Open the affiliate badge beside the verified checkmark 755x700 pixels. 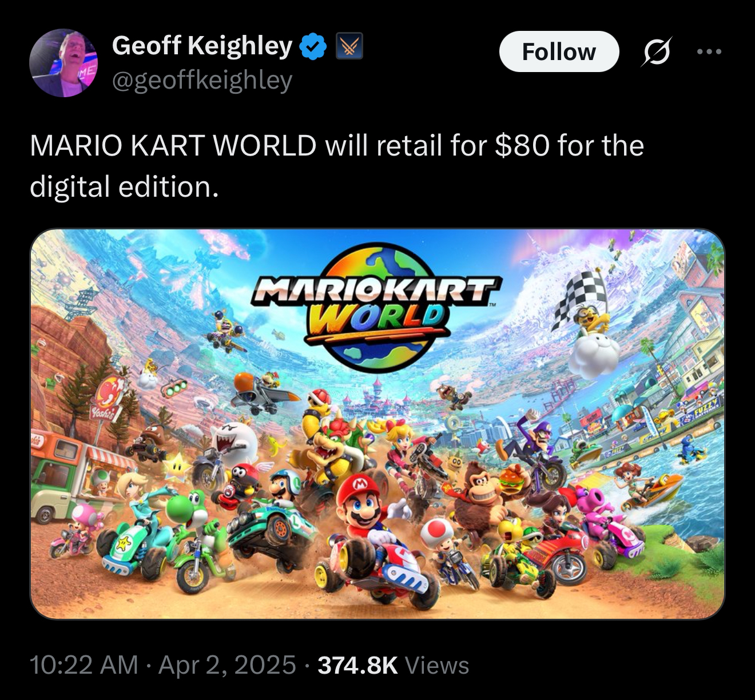349,47
